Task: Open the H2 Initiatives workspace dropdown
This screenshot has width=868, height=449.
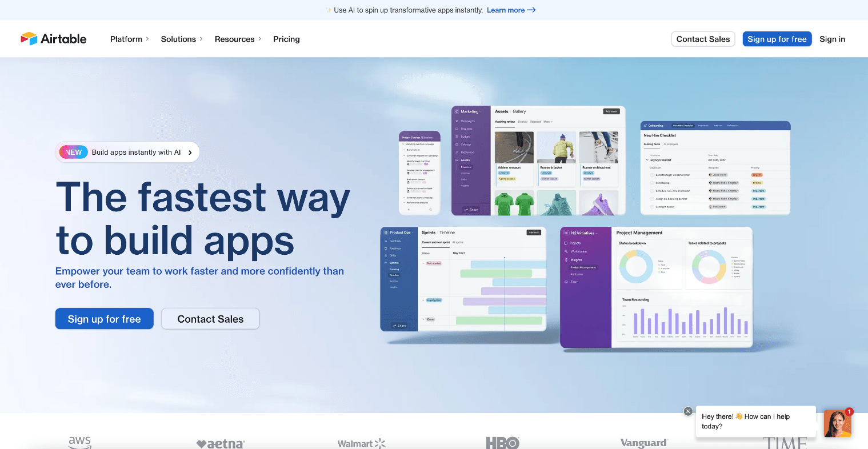Action: 582,233
